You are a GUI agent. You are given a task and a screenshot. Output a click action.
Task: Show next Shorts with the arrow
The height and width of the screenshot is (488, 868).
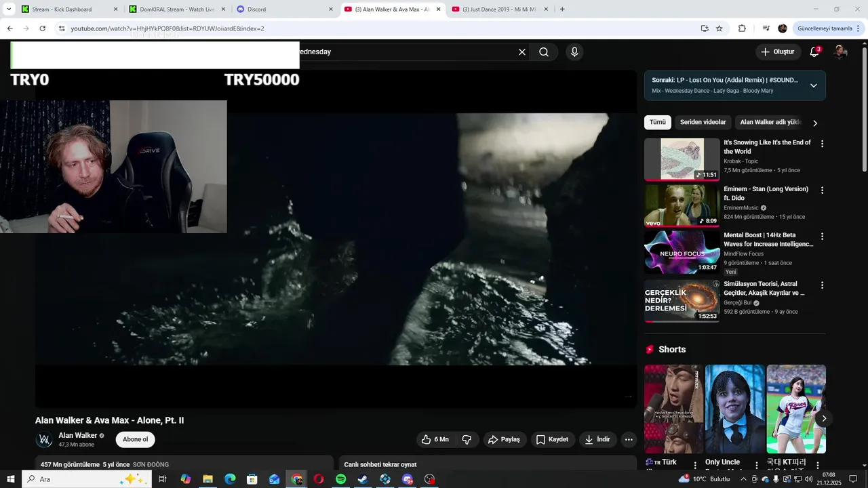point(824,418)
